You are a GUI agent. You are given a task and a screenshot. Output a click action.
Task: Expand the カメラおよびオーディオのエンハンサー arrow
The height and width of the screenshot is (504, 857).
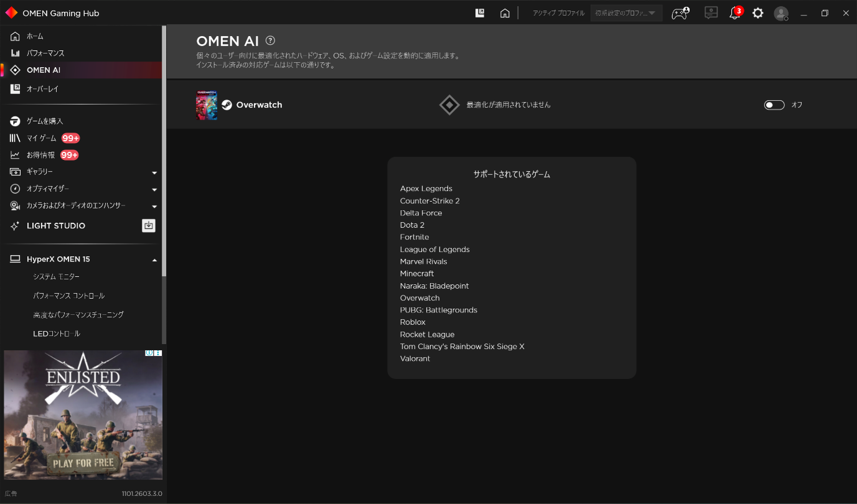(x=154, y=206)
